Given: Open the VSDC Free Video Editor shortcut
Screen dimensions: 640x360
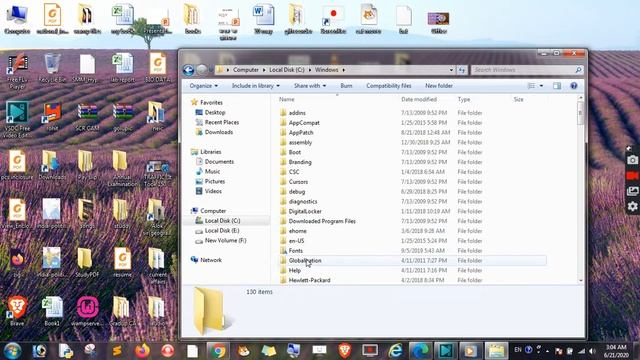Looking at the screenshot, I should coord(17,119).
